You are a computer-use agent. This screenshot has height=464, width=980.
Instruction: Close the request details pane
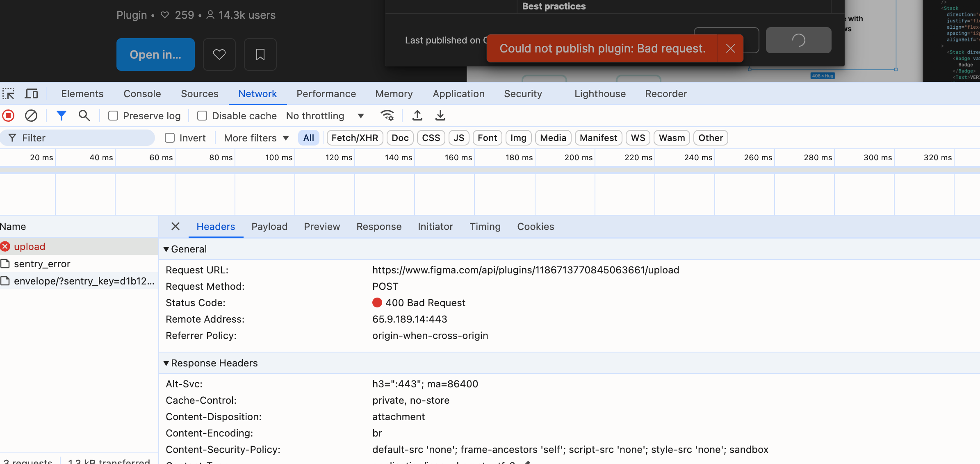(175, 227)
